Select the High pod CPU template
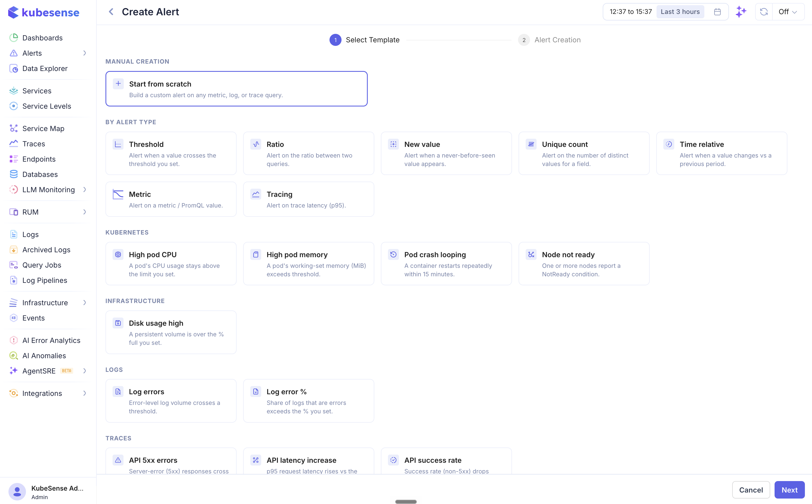This screenshot has width=812, height=504. coord(171,264)
